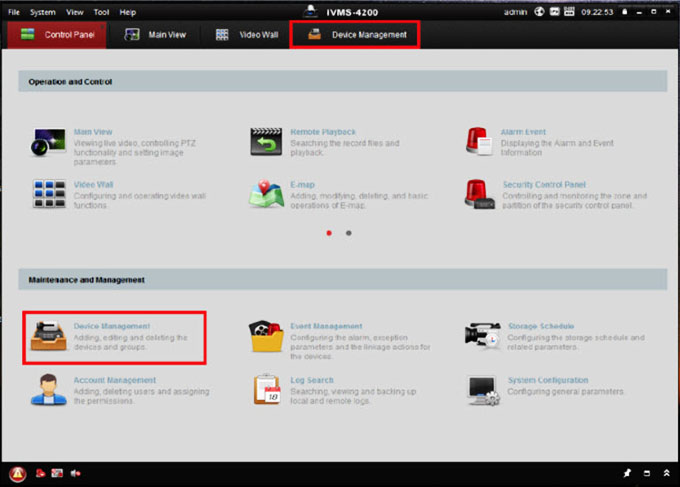The image size is (680, 487).
Task: Switch to the Control Panel tab
Action: tap(57, 34)
